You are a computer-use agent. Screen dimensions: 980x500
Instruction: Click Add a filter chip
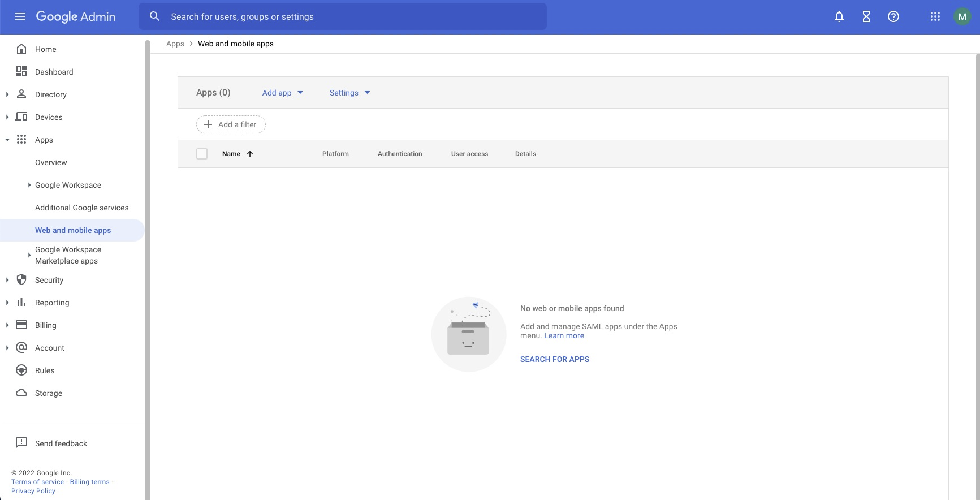[231, 124]
